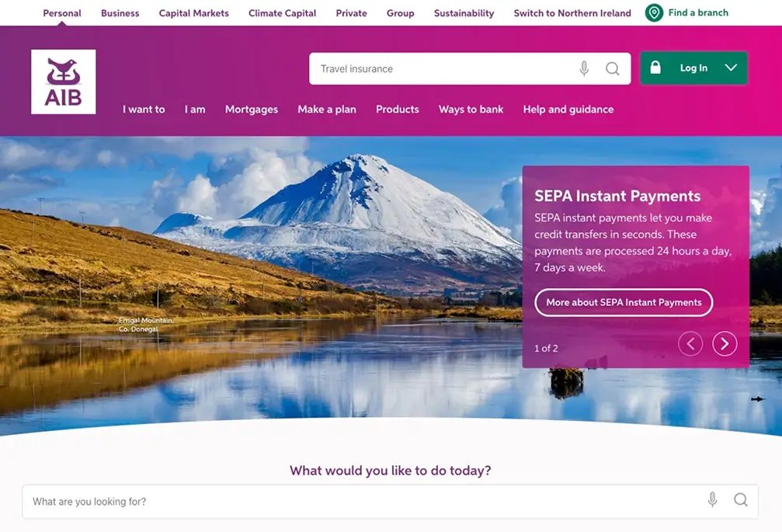Click the padlock icon on Log In button

click(655, 68)
